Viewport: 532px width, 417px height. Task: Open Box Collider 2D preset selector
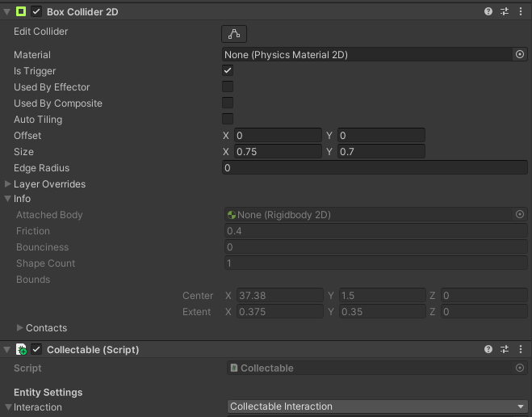(x=505, y=11)
